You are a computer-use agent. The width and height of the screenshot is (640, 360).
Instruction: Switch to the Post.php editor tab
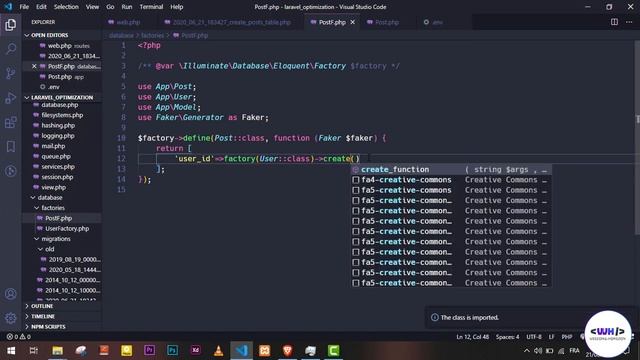[x=386, y=22]
